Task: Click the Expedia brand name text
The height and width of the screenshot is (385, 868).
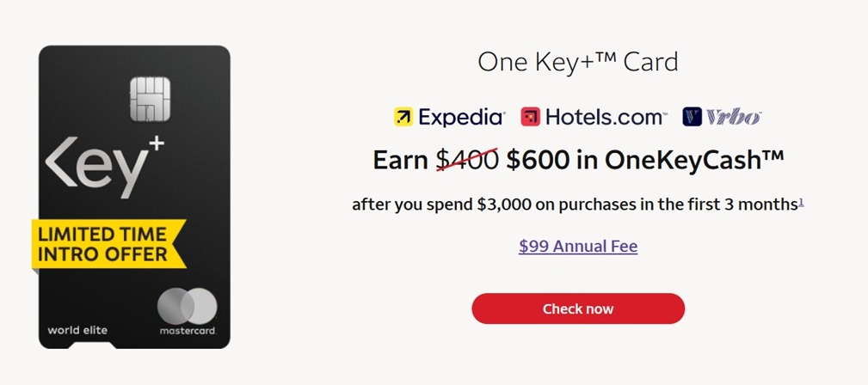Action: coord(461,117)
